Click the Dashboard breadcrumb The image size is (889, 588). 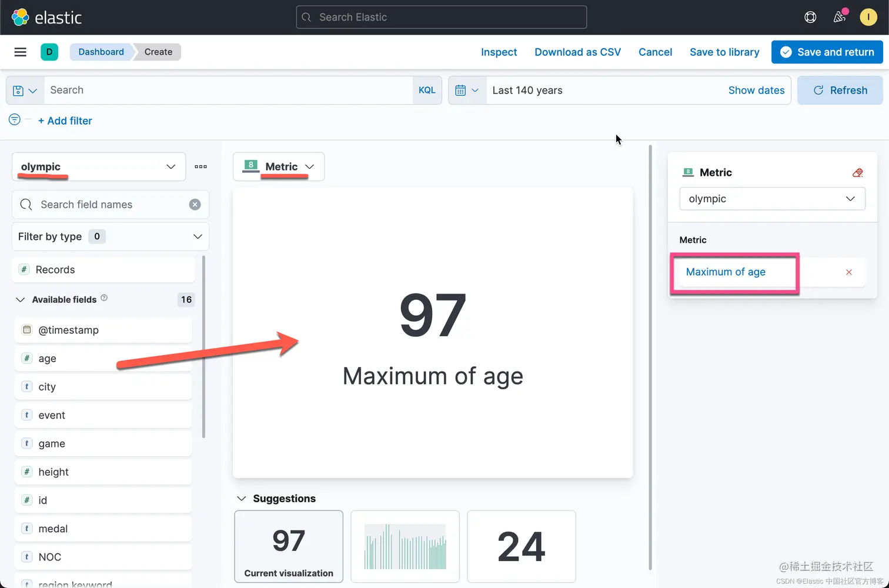coord(101,52)
